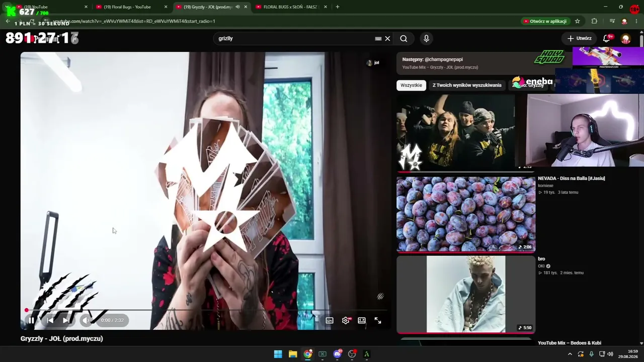Click the YouTube search magnifier button
644x362 pixels.
[x=404, y=38]
